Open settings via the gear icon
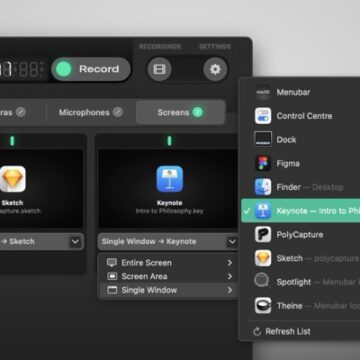360x360 pixels. click(215, 69)
